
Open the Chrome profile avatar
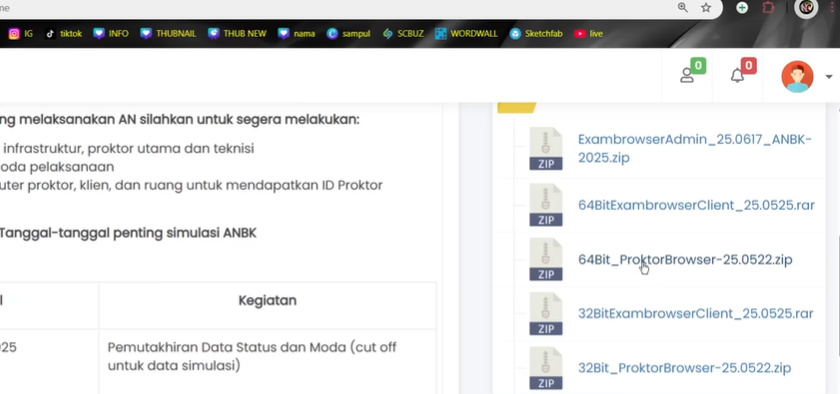(x=806, y=8)
